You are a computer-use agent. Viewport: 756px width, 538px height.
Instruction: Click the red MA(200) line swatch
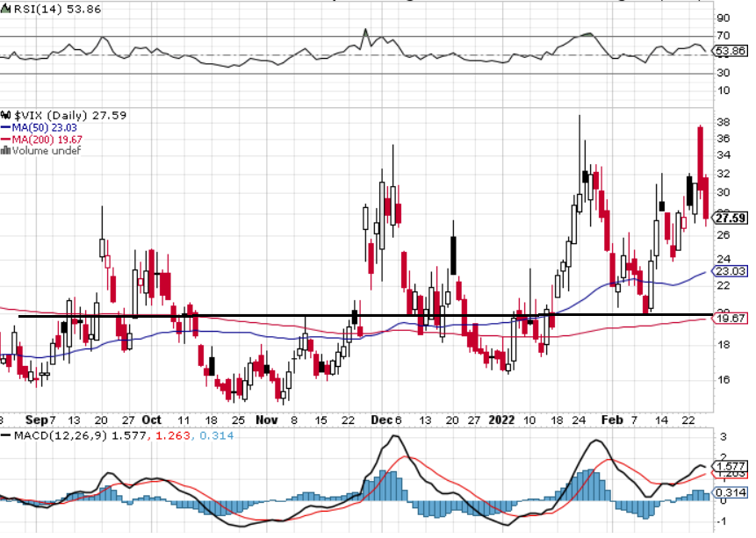click(6, 140)
